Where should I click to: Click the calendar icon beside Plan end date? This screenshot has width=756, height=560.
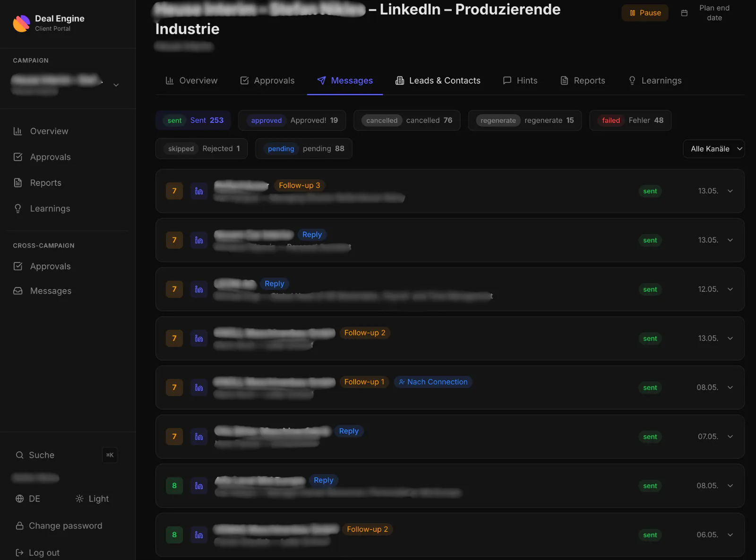pos(684,13)
